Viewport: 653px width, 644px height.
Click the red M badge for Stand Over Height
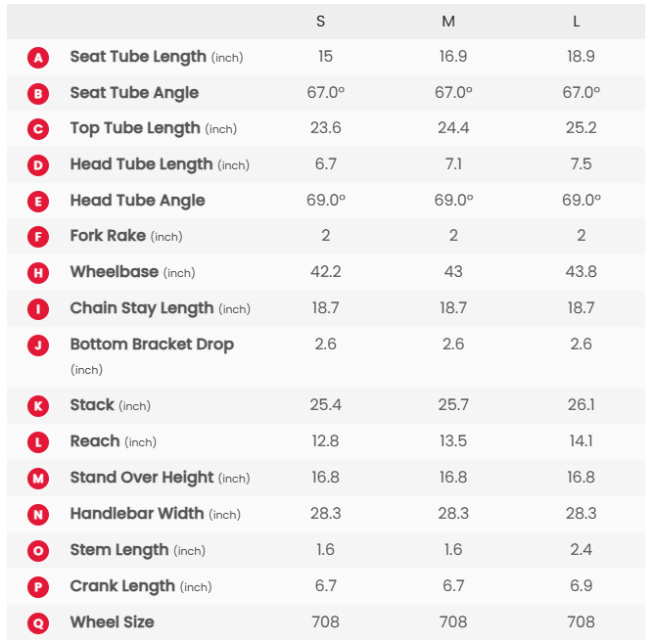tap(38, 479)
